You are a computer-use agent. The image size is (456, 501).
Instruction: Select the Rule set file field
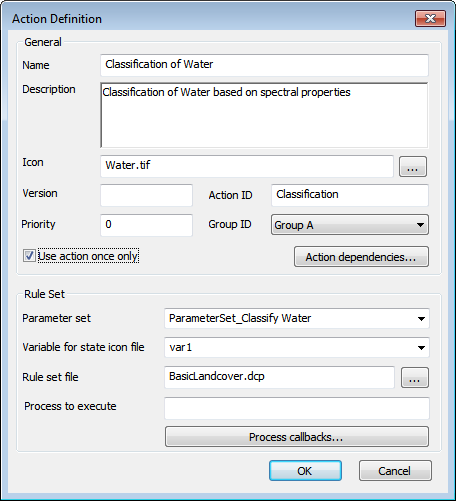[279, 377]
